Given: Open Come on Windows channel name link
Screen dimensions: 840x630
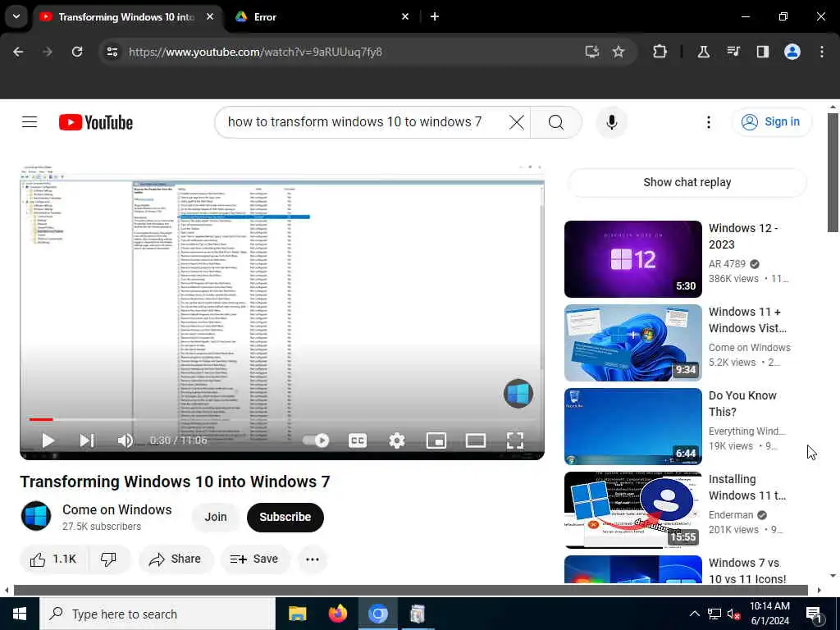Looking at the screenshot, I should 116,509.
